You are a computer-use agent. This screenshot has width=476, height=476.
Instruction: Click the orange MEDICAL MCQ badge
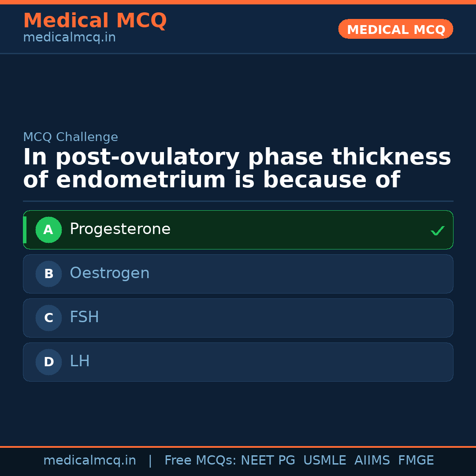click(396, 29)
